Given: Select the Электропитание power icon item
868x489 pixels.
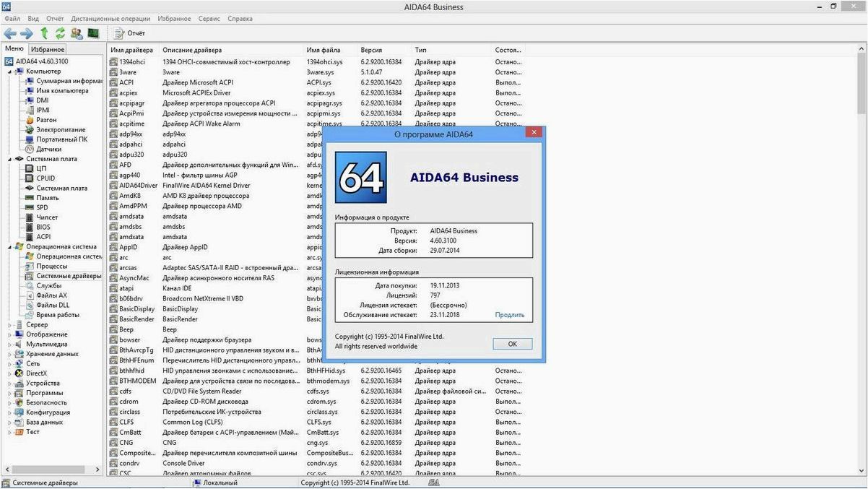Looking at the screenshot, I should [56, 130].
